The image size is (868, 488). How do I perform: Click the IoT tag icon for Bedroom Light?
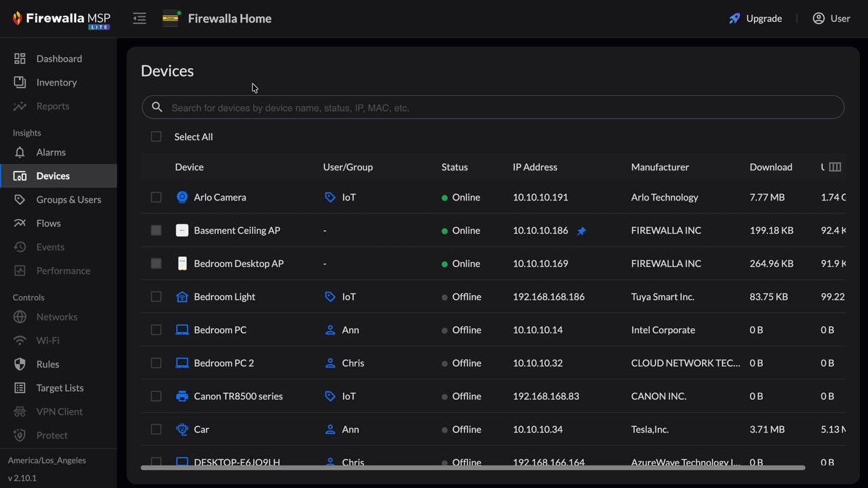click(330, 297)
